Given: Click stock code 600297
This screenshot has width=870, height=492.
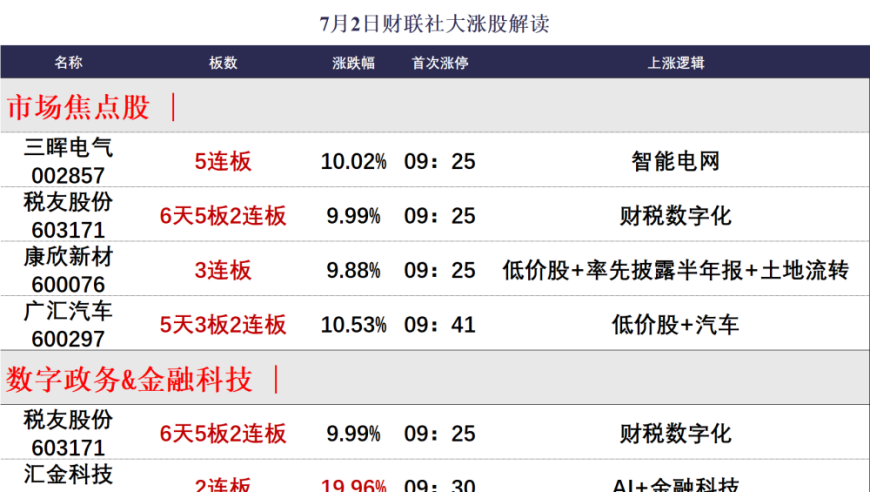Looking at the screenshot, I should click(x=68, y=339).
